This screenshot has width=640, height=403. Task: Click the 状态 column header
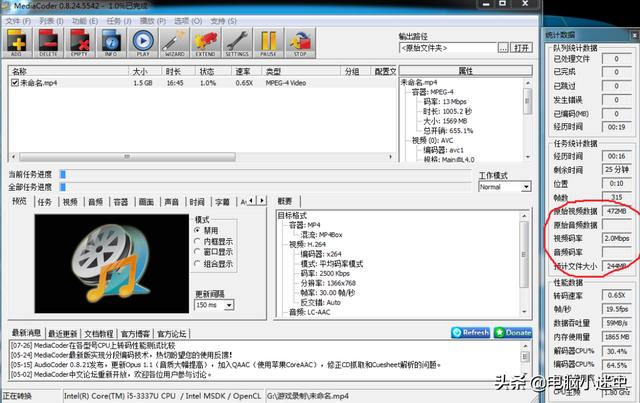213,71
